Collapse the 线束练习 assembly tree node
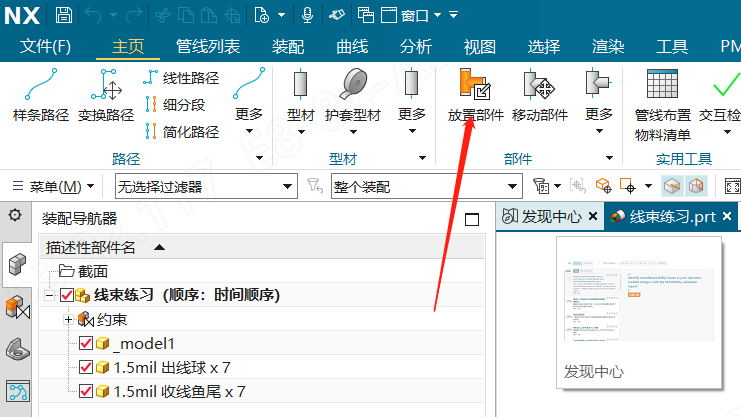741x417 pixels. click(50, 296)
